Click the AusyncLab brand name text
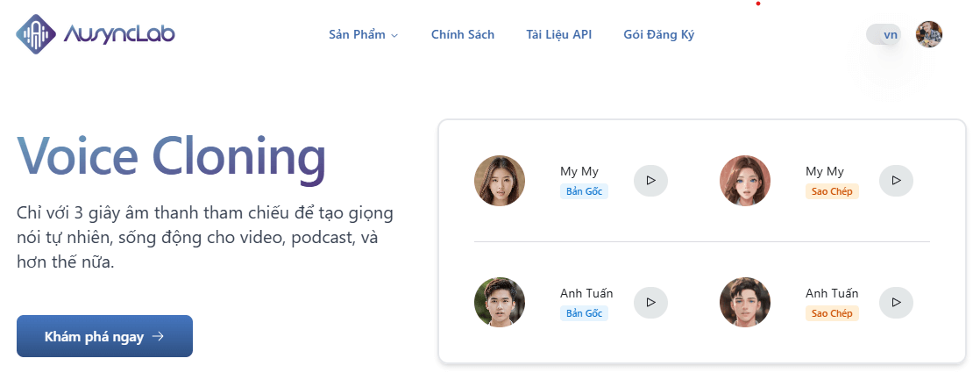 tap(119, 34)
